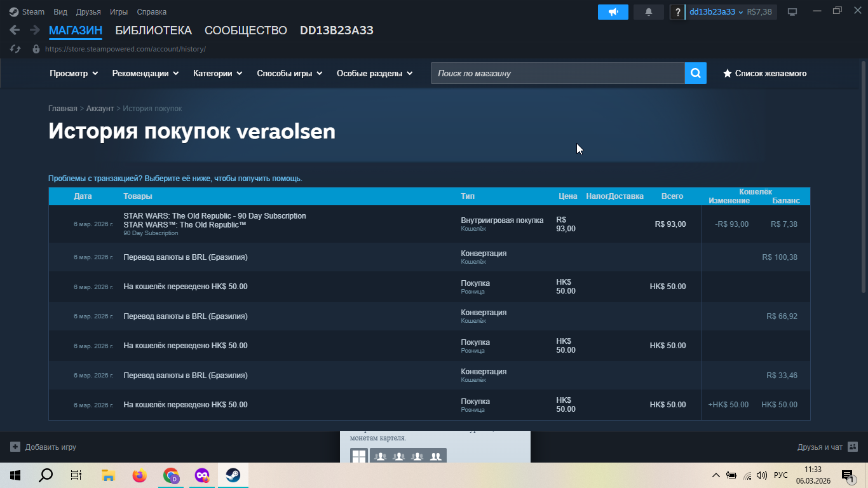Viewport: 868px width, 488px height.
Task: Open Task View on the taskbar
Action: pyautogui.click(x=76, y=475)
